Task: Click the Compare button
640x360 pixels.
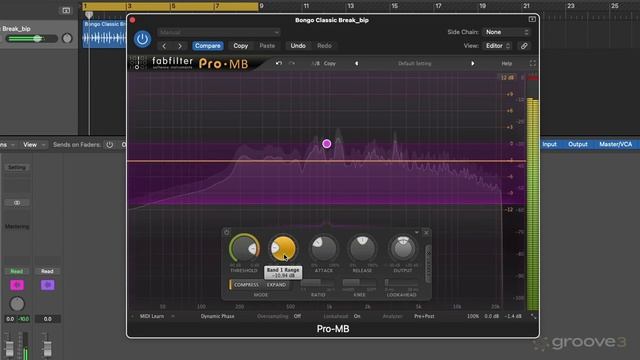Action: pos(208,46)
